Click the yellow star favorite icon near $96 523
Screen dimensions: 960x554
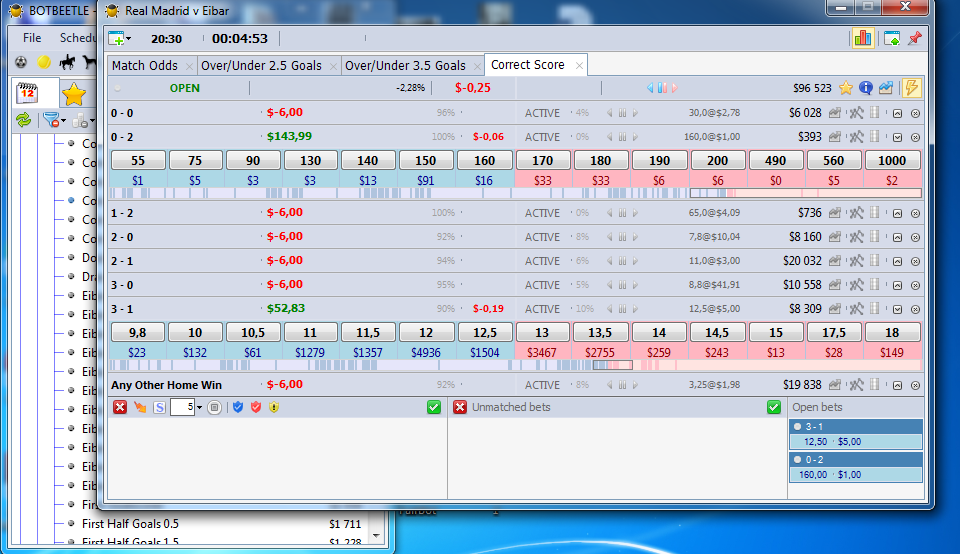pyautogui.click(x=846, y=88)
